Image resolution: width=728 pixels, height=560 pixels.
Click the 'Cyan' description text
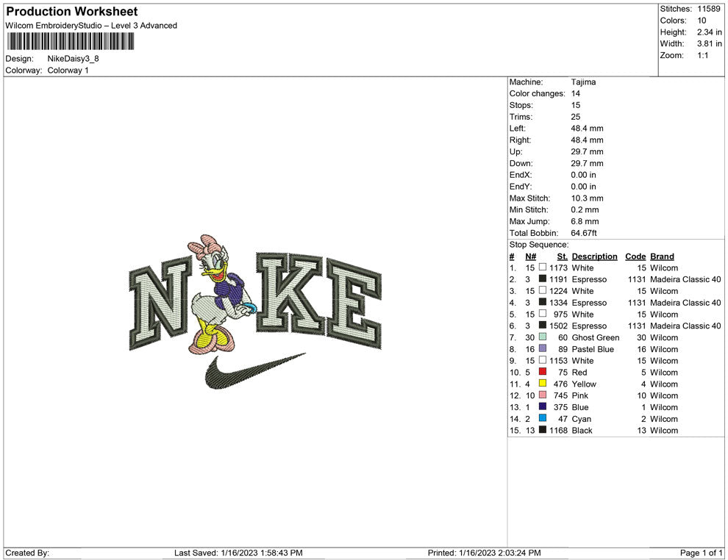[x=581, y=418]
